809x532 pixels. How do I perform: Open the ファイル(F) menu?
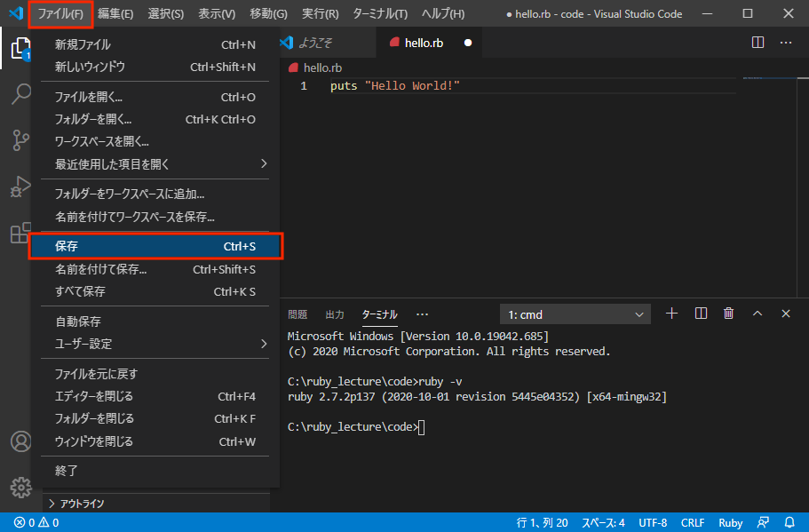coord(60,13)
